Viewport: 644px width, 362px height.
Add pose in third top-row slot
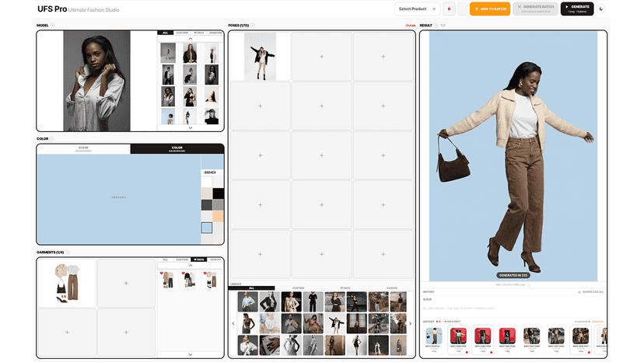click(x=383, y=57)
